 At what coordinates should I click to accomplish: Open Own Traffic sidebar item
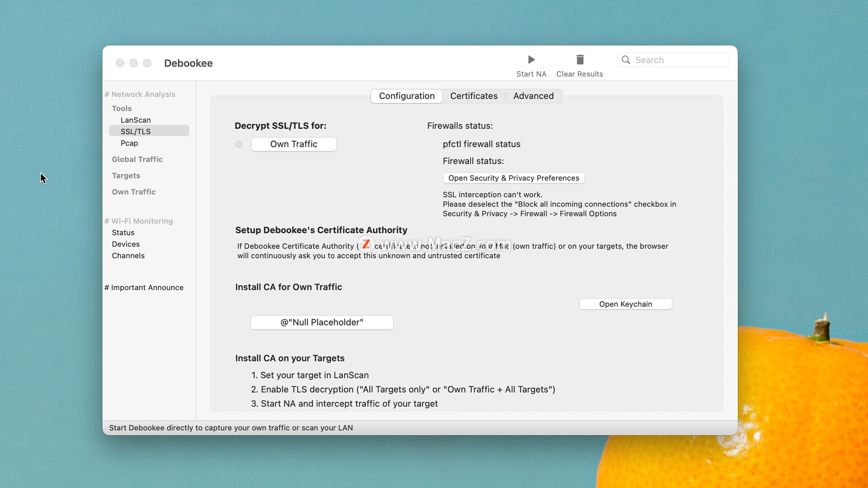click(134, 192)
